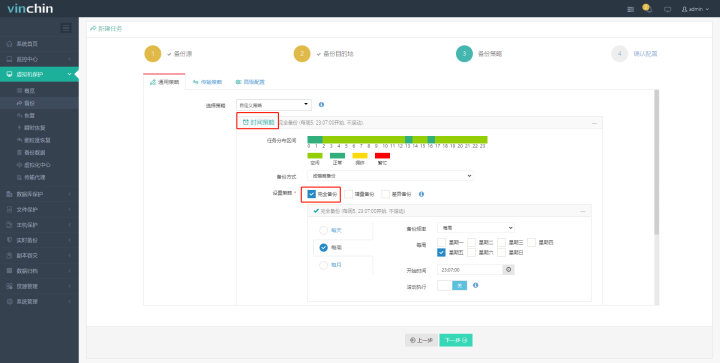Screen dimensions: 720x363
Task: Check the Sunday (星期日) checkbox
Action: coord(501,252)
